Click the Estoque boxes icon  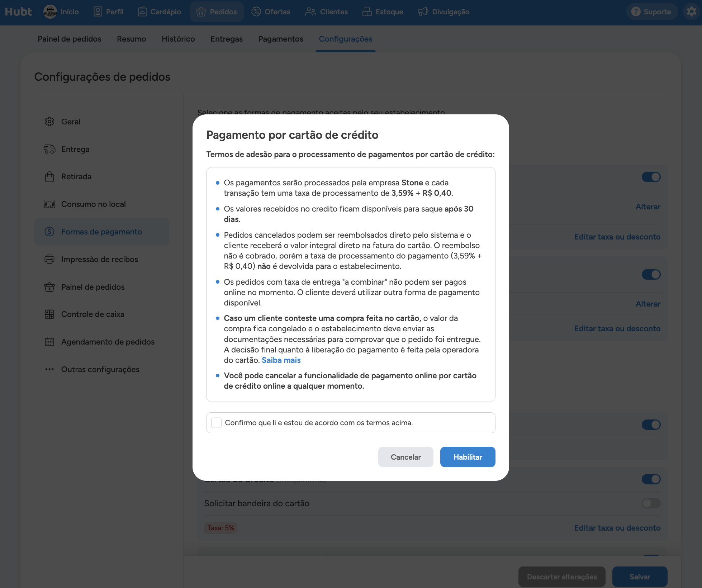[367, 12]
